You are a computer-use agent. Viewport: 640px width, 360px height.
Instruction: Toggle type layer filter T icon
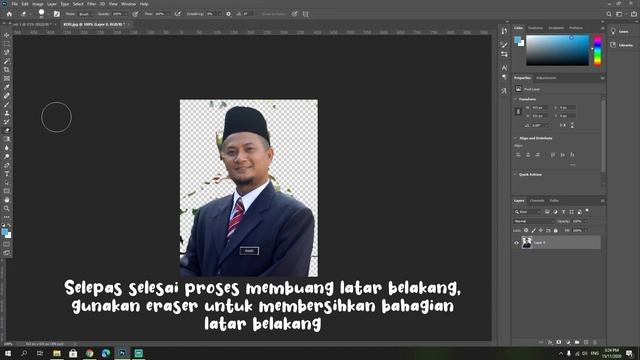(x=564, y=212)
